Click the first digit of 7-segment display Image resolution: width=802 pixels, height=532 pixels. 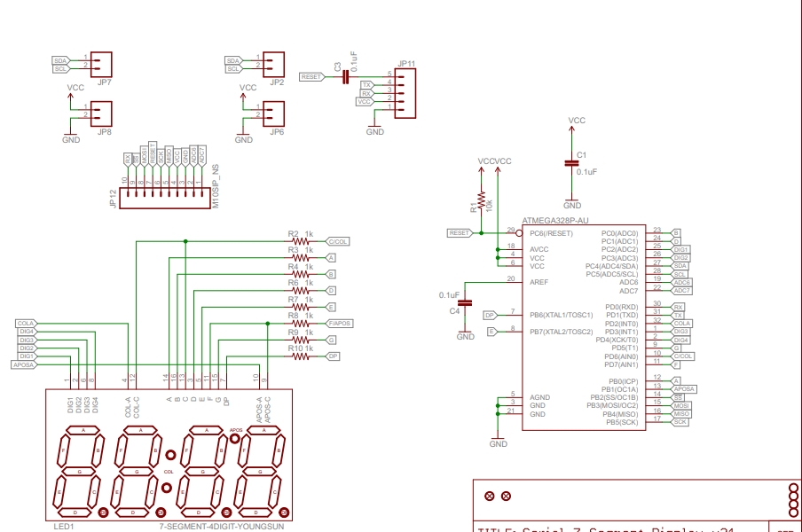(79, 471)
